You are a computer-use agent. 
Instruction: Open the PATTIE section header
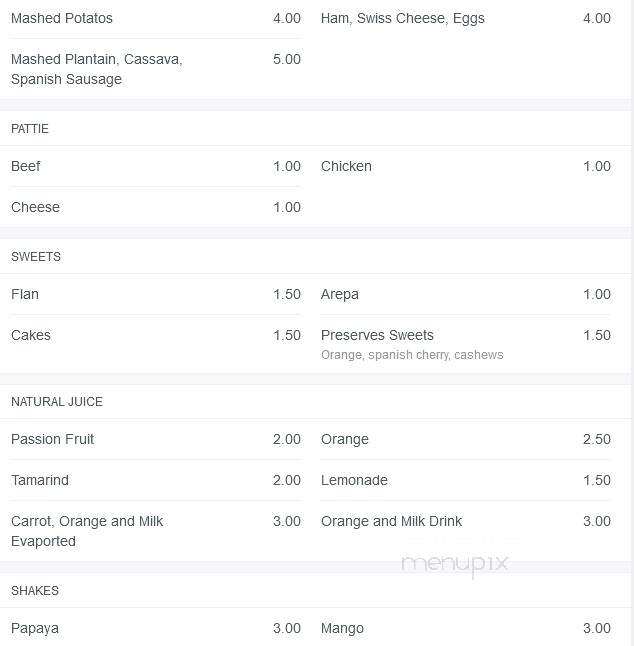pos(30,129)
